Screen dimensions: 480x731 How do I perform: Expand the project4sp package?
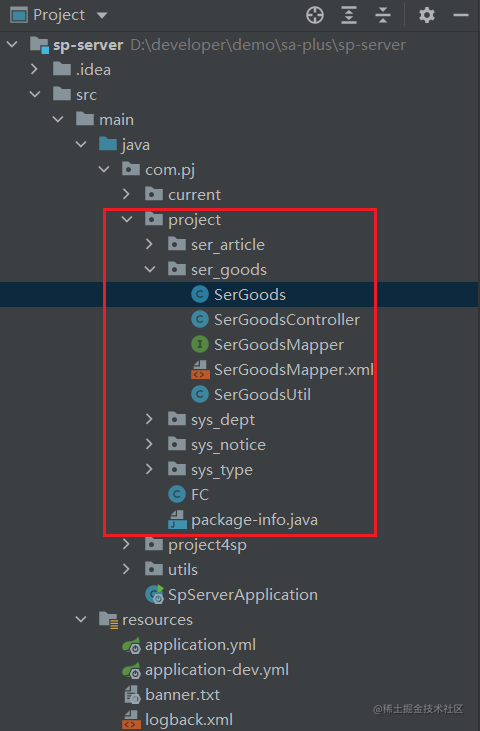click(126, 544)
